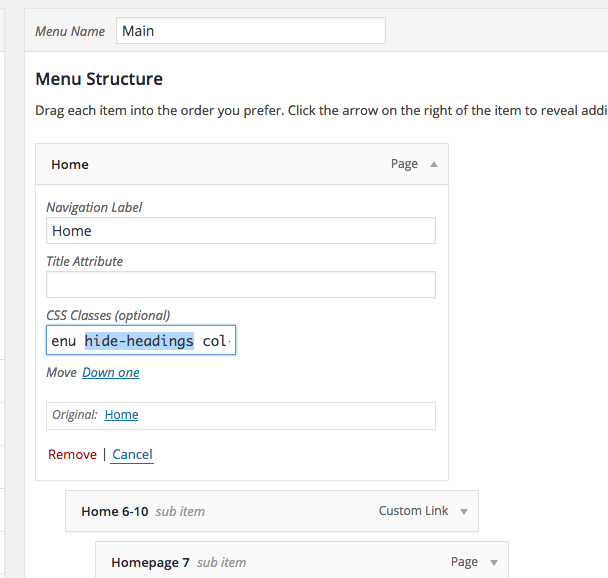Click the Navigation Label field containing Home
This screenshot has width=608, height=578.
tap(241, 231)
